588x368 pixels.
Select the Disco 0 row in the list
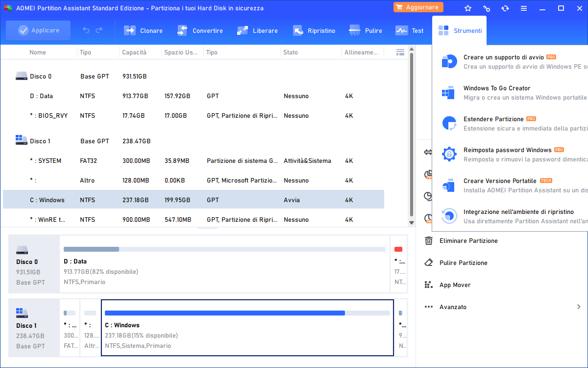coord(194,77)
